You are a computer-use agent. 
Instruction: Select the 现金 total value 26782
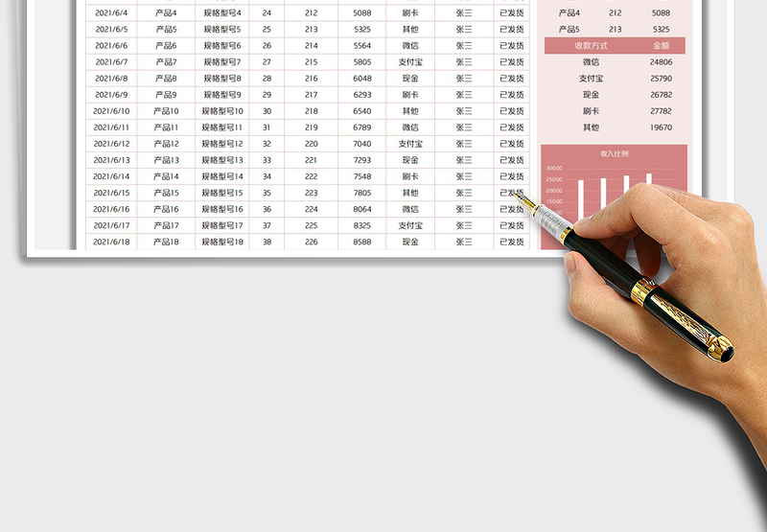(661, 95)
